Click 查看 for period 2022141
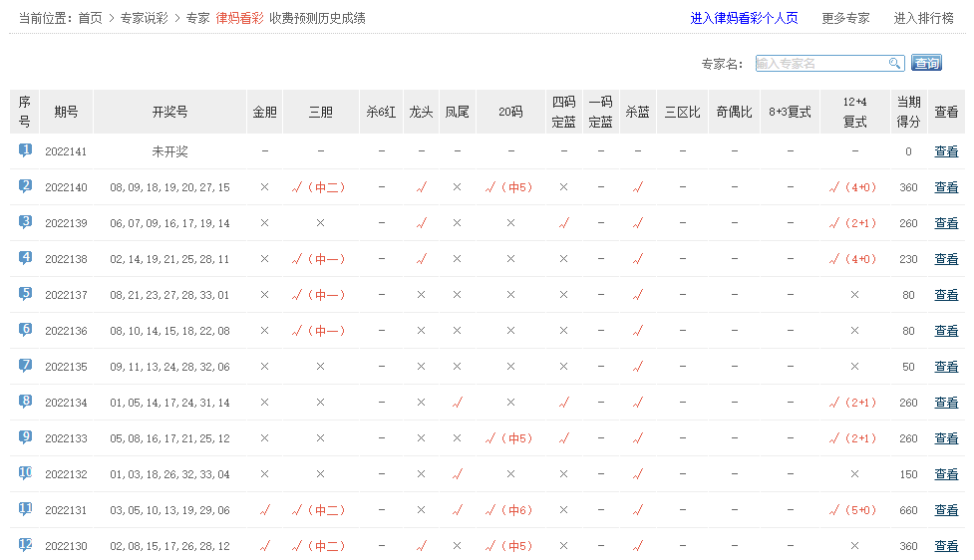 pos(946,151)
